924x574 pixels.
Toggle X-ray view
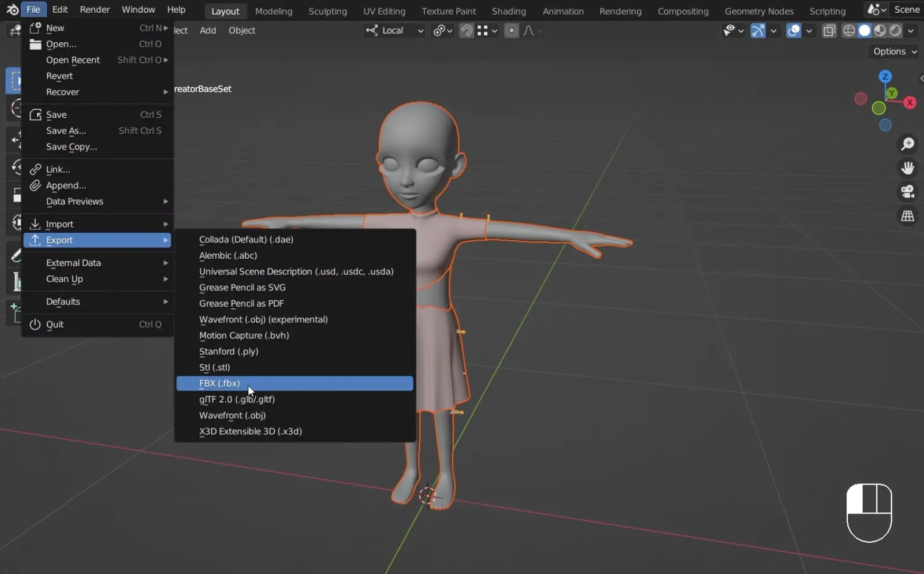point(829,31)
